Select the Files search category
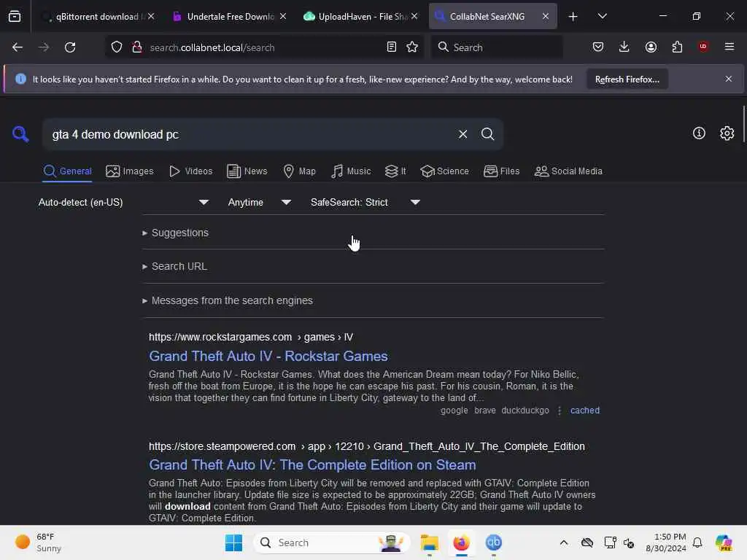 [x=501, y=171]
